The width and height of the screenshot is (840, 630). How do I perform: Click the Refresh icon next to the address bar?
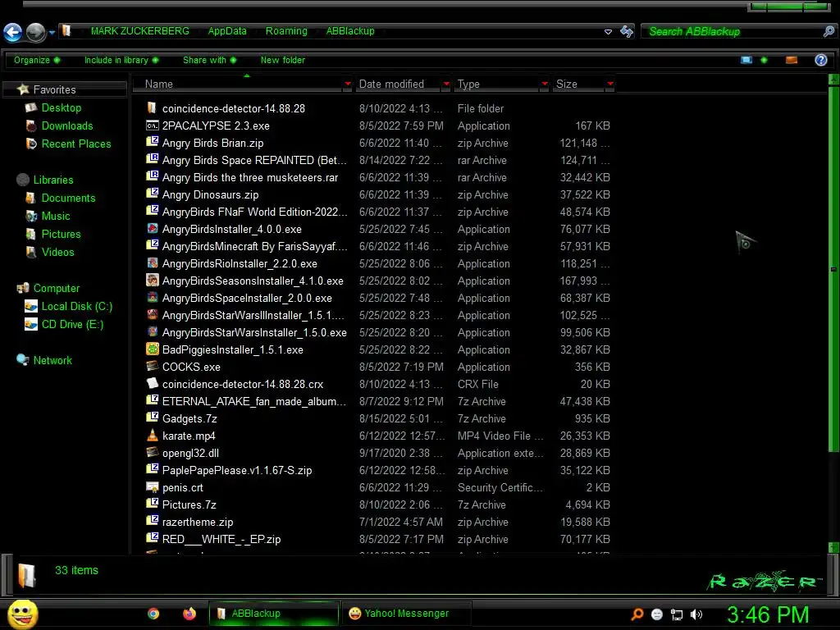626,32
